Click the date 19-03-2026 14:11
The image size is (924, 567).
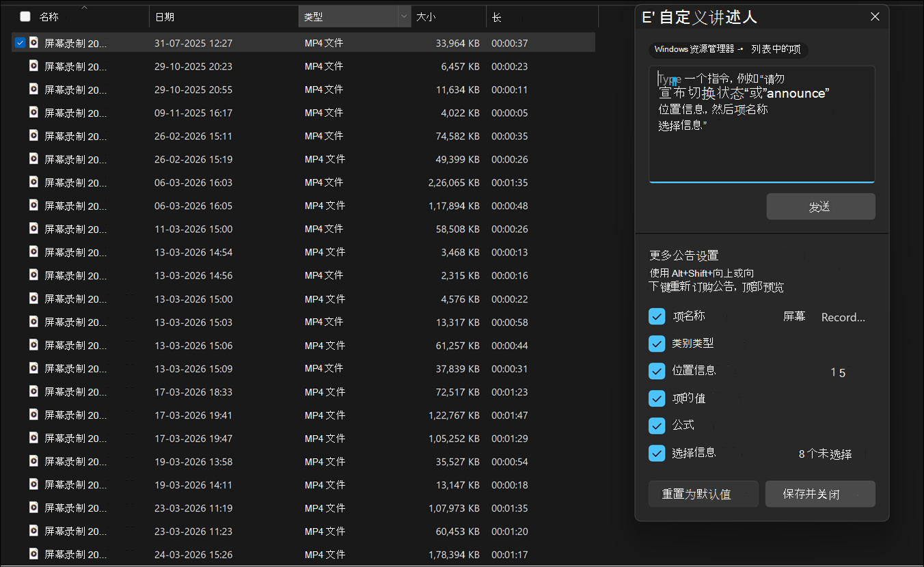[193, 484]
